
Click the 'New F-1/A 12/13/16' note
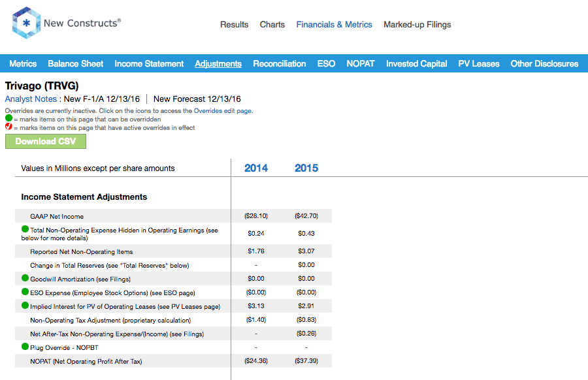pos(102,99)
